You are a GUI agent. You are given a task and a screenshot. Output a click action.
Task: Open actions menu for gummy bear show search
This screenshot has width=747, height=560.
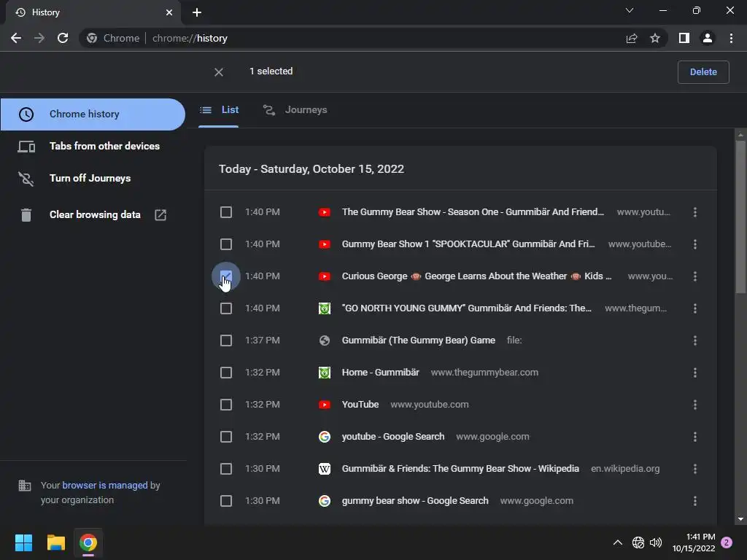click(695, 501)
